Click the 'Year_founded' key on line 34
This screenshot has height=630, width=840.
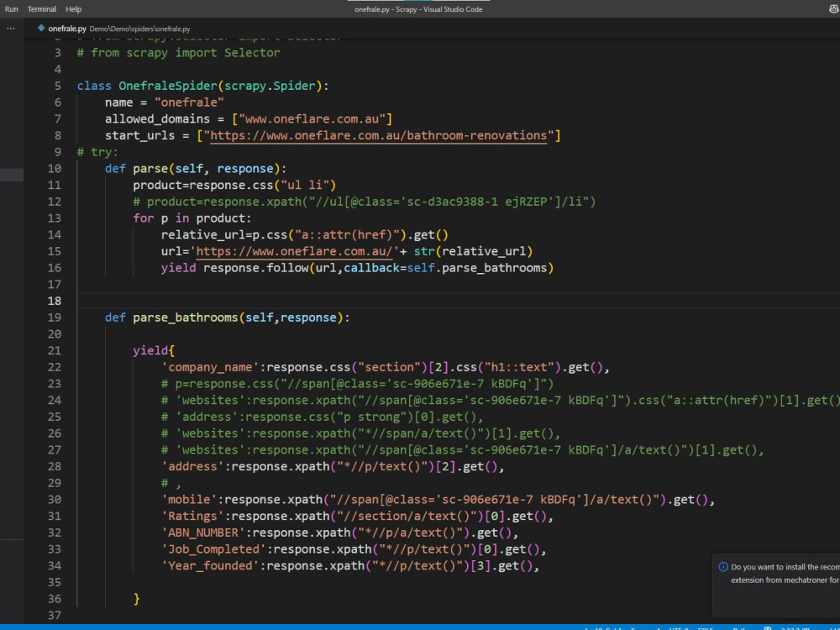pos(210,566)
